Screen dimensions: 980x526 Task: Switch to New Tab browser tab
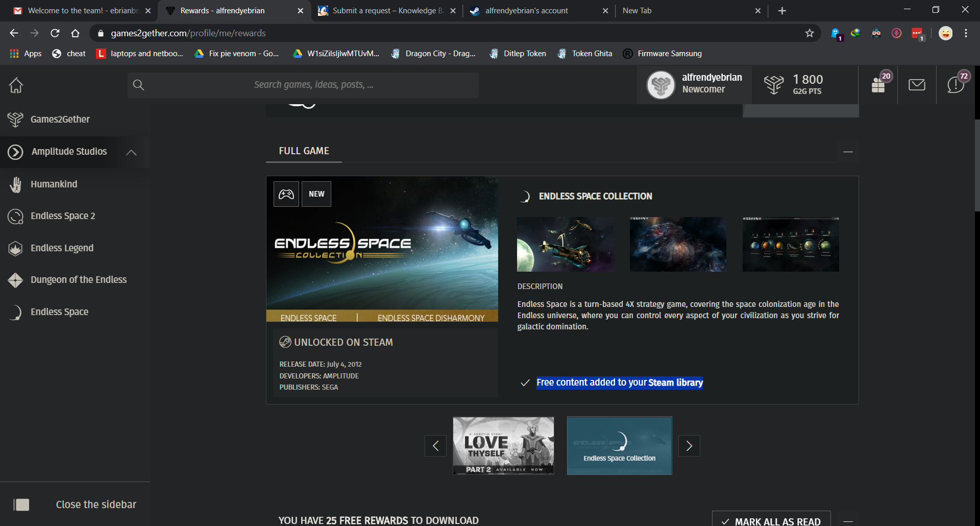click(x=691, y=11)
